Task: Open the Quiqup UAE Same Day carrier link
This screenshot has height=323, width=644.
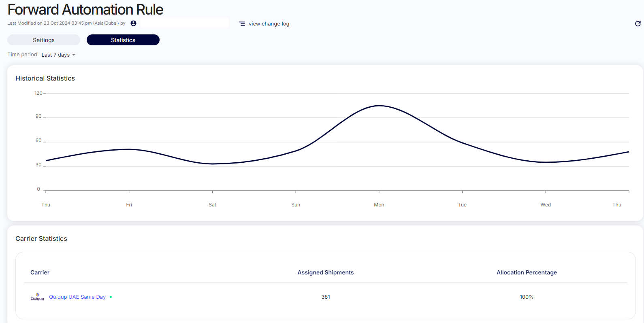Action: (77, 297)
